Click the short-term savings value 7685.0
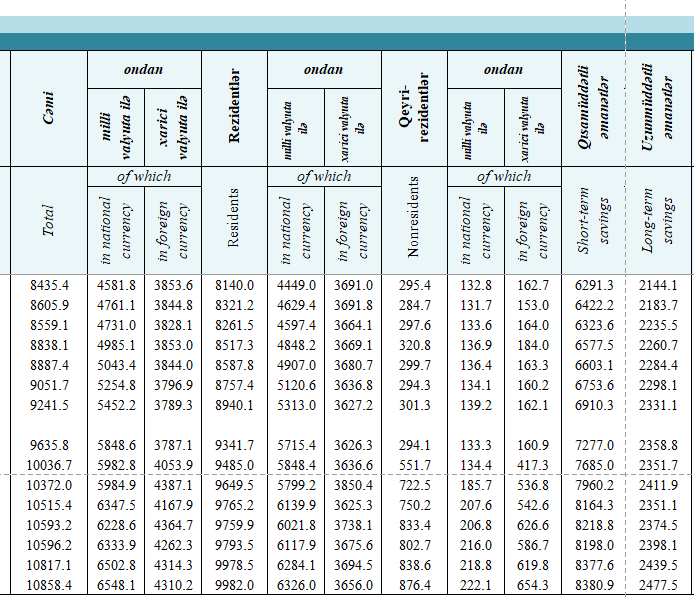694x598 pixels. [x=594, y=465]
